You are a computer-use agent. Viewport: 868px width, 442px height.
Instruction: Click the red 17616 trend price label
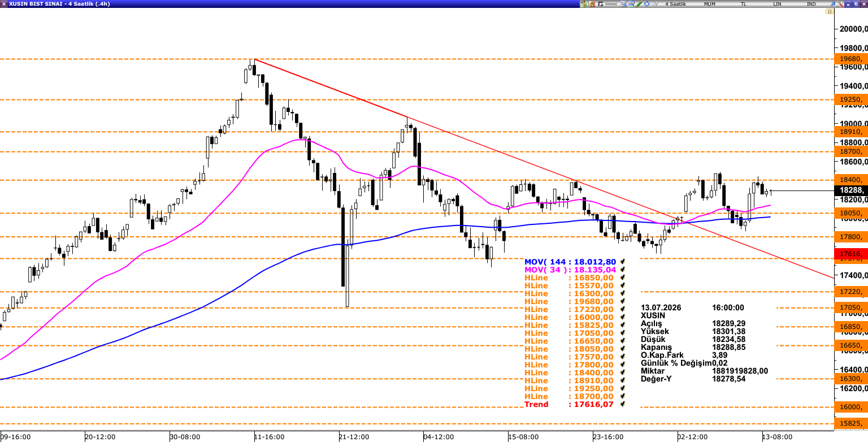pyautogui.click(x=851, y=254)
